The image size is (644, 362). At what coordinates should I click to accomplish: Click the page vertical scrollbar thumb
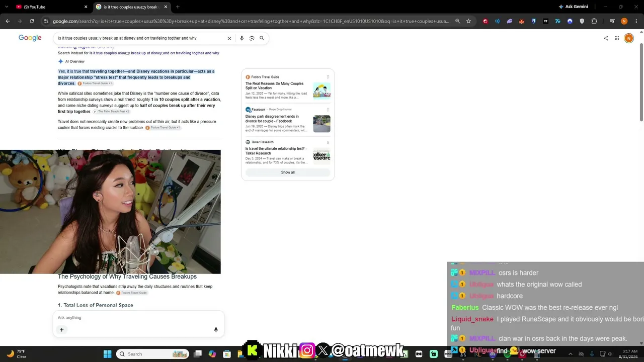(641, 82)
